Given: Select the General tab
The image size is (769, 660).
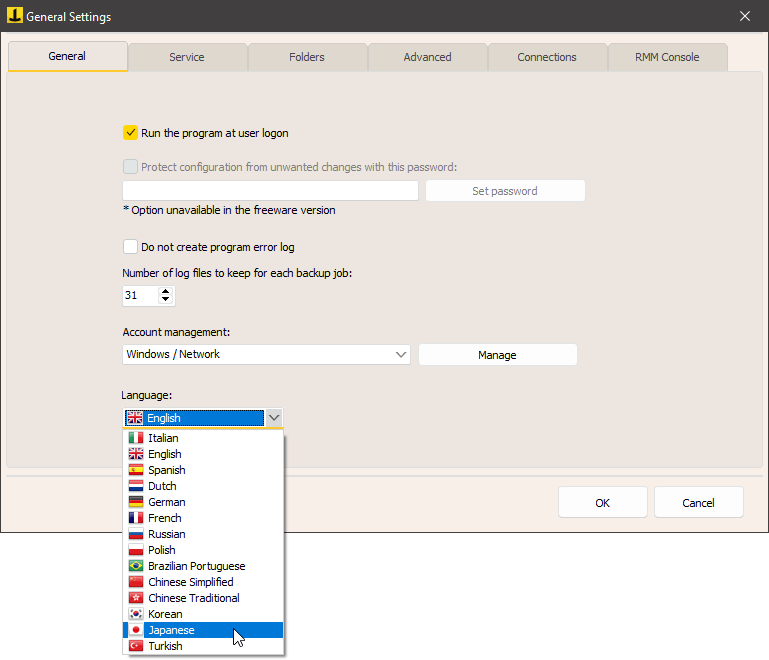Looking at the screenshot, I should 67,56.
